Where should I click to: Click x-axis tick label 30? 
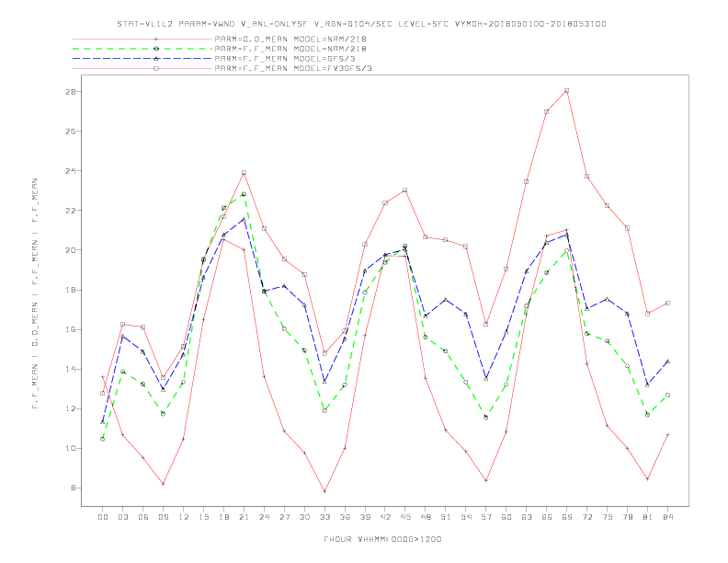(x=304, y=517)
